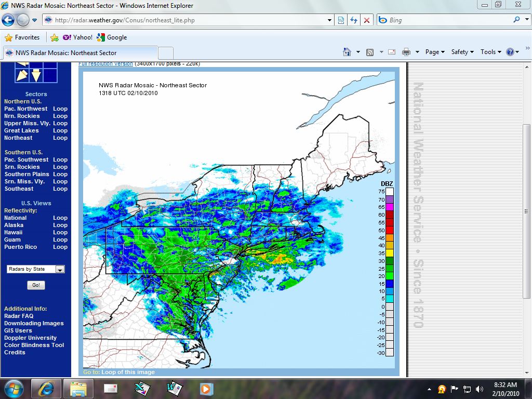
Task: Open the Southern Plains sector link
Action: 27,174
